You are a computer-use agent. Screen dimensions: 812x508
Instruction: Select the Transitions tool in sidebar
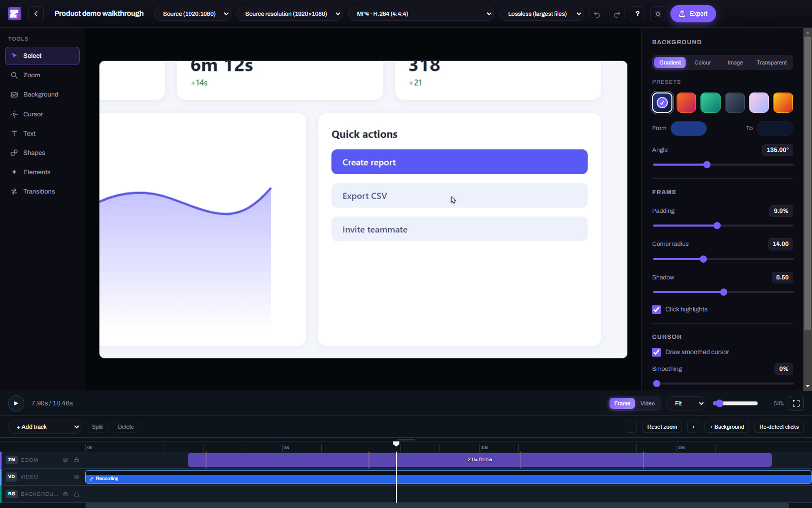click(42, 192)
